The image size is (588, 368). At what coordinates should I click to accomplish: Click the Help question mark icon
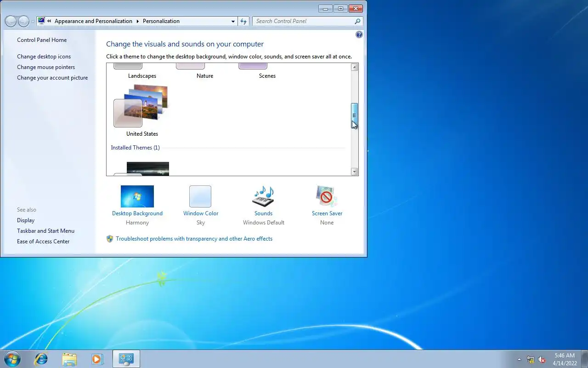[359, 34]
